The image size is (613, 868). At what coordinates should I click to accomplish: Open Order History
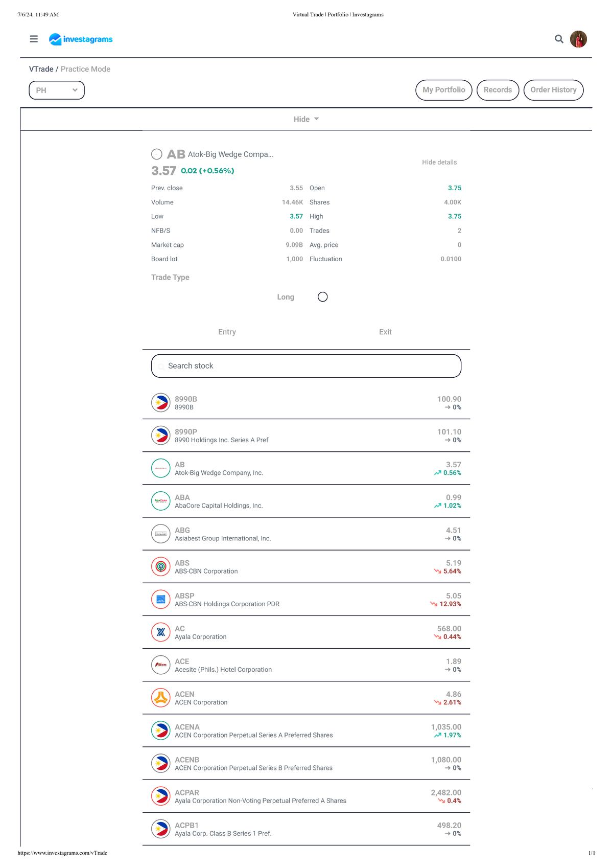(553, 90)
